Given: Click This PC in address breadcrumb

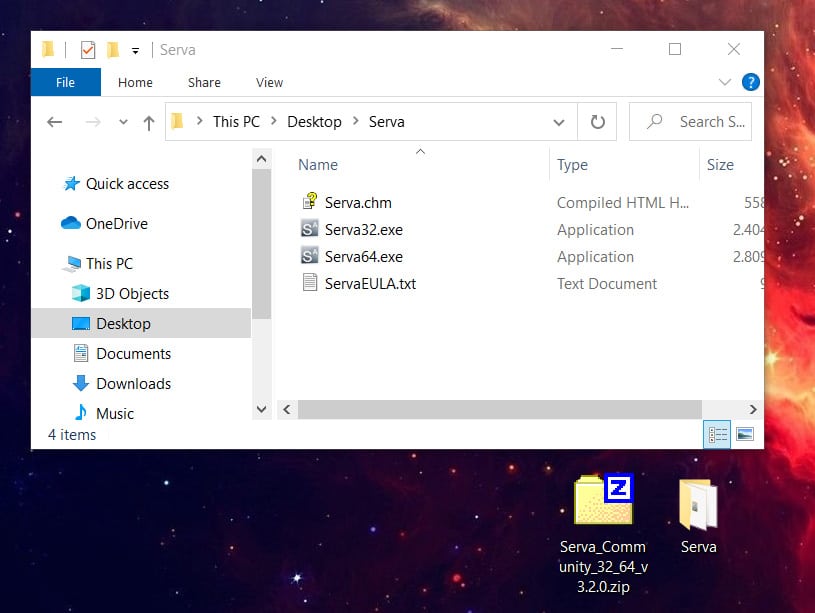Looking at the screenshot, I should (x=236, y=122).
